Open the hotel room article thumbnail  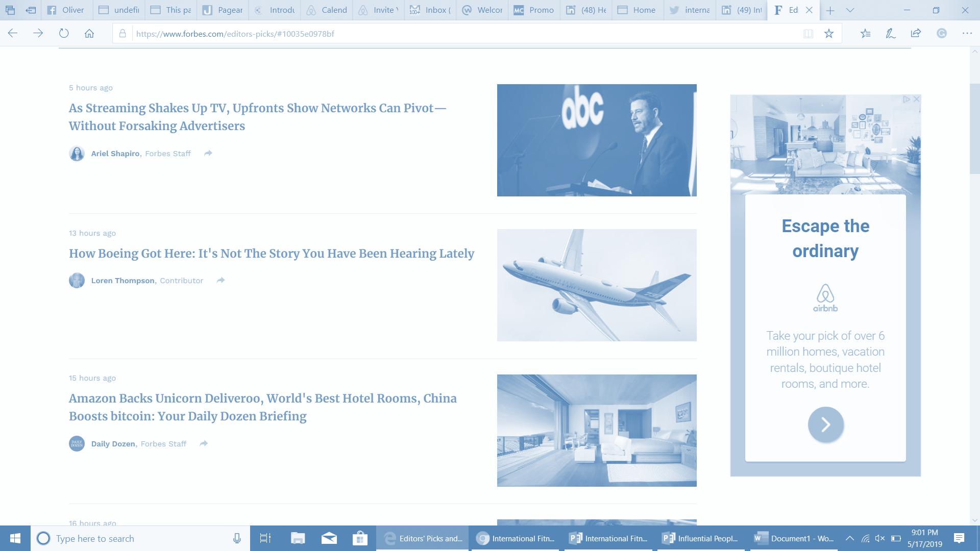click(x=597, y=431)
